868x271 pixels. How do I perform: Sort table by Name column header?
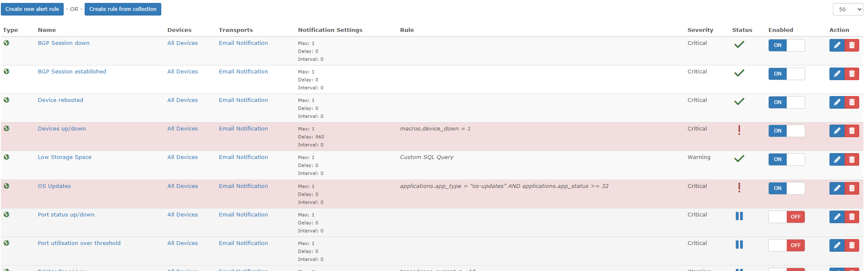[x=46, y=30]
